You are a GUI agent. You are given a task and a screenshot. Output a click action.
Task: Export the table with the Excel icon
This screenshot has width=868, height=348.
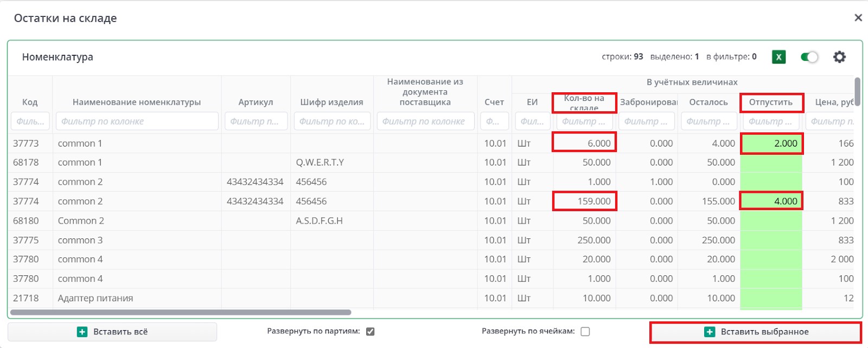[x=778, y=57]
